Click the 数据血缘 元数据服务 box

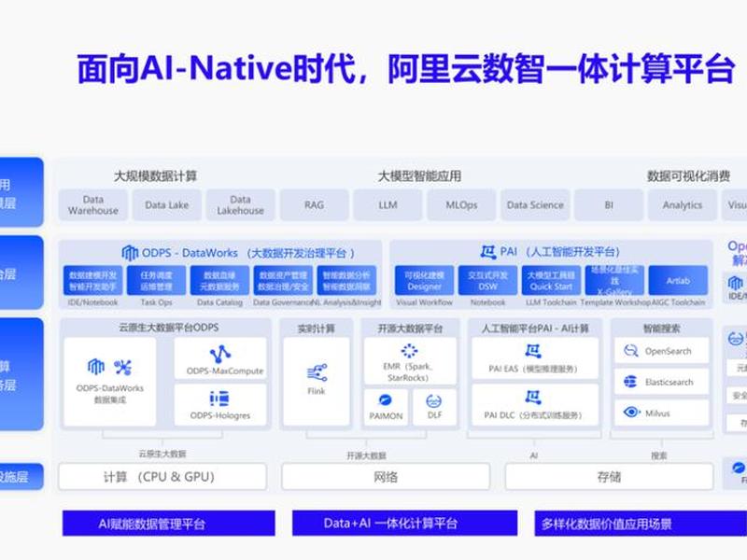[219, 281]
